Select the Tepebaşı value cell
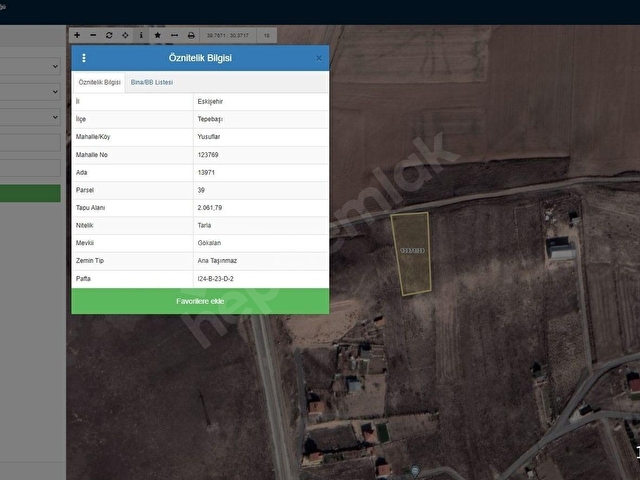The height and width of the screenshot is (480, 640). click(261, 119)
